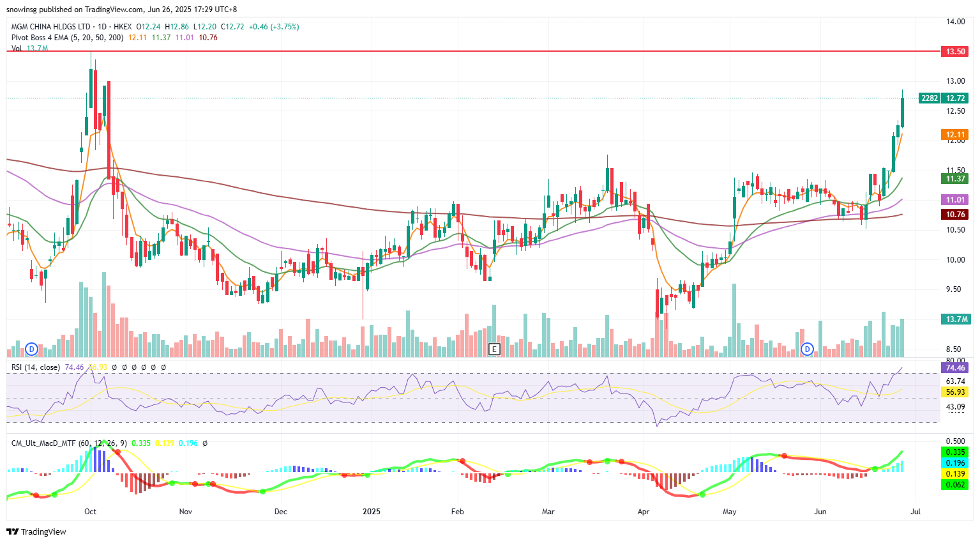The image size is (980, 543).
Task: Click the Pivot Boss 4 EMA indicator legend
Action: 67,38
